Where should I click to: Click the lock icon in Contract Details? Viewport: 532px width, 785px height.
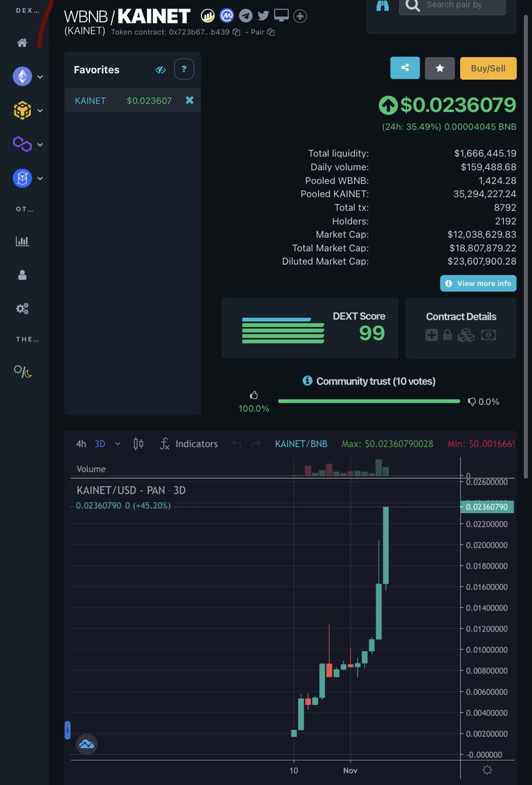[x=448, y=335]
